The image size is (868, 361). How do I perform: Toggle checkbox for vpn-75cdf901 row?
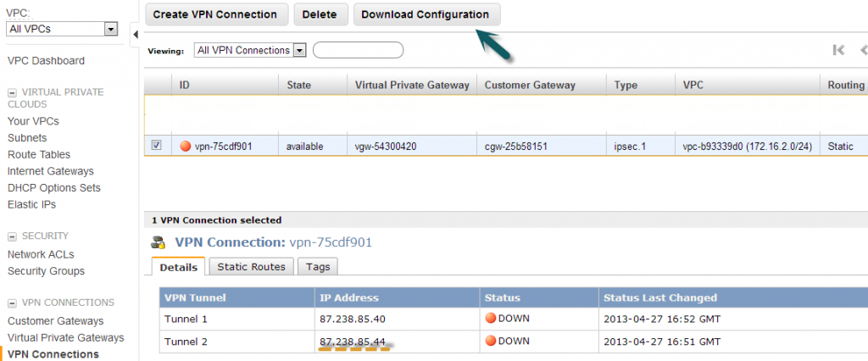point(156,146)
